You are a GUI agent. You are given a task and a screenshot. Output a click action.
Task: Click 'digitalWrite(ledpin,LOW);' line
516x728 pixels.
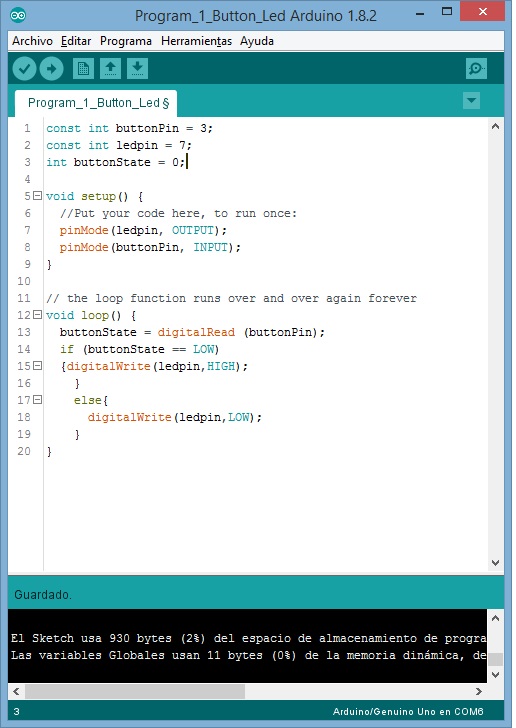click(175, 417)
